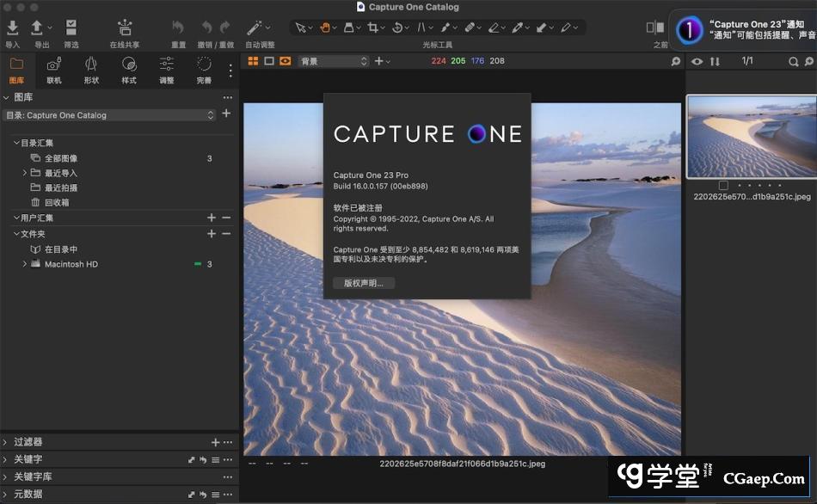Open the 背景 layer dropdown
Image resolution: width=817 pixels, height=504 pixels.
click(333, 61)
